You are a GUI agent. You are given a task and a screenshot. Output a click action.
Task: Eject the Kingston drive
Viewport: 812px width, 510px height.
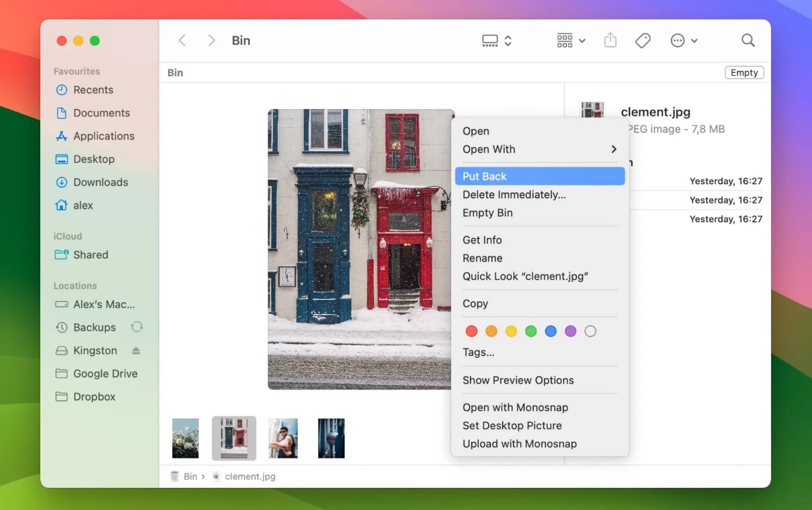click(x=137, y=351)
